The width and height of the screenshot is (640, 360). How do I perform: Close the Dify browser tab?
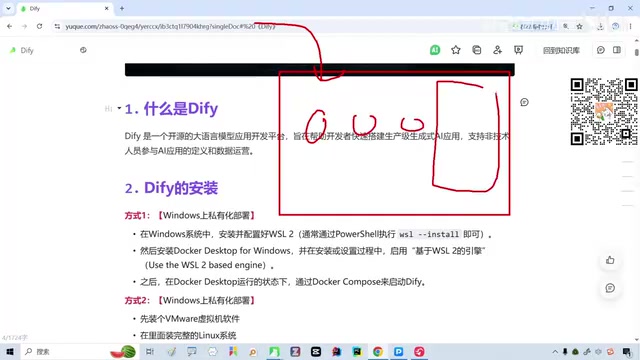(x=107, y=8)
